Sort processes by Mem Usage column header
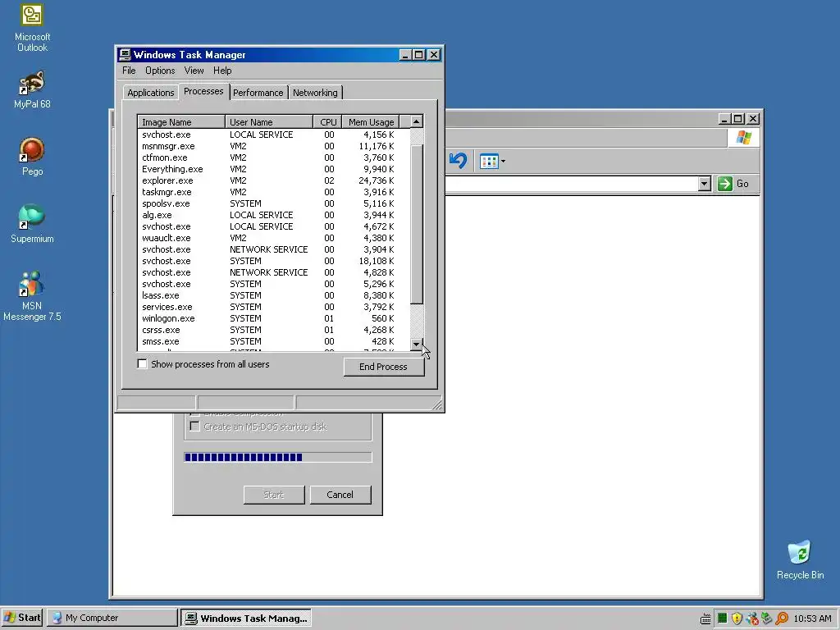The width and height of the screenshot is (840, 630). 371,122
